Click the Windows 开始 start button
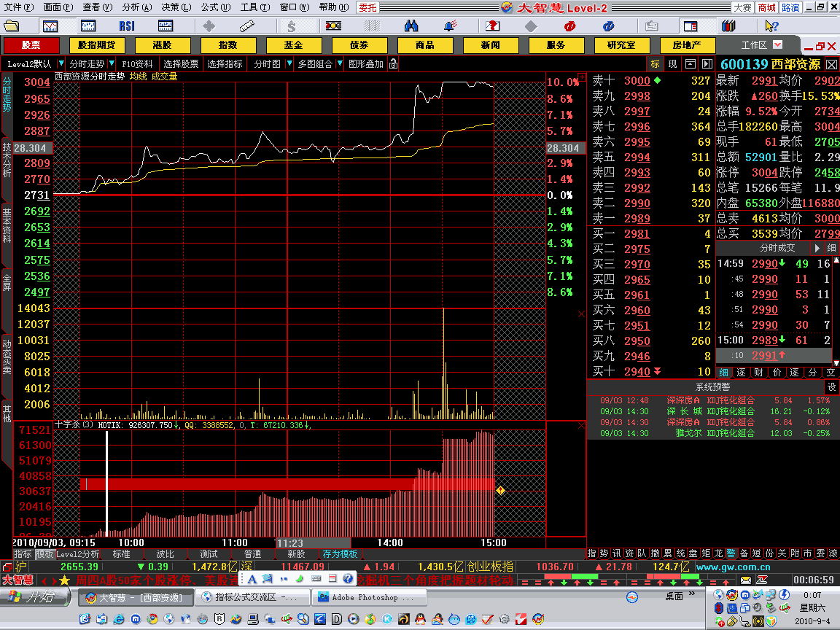The width and height of the screenshot is (840, 630). point(35,596)
